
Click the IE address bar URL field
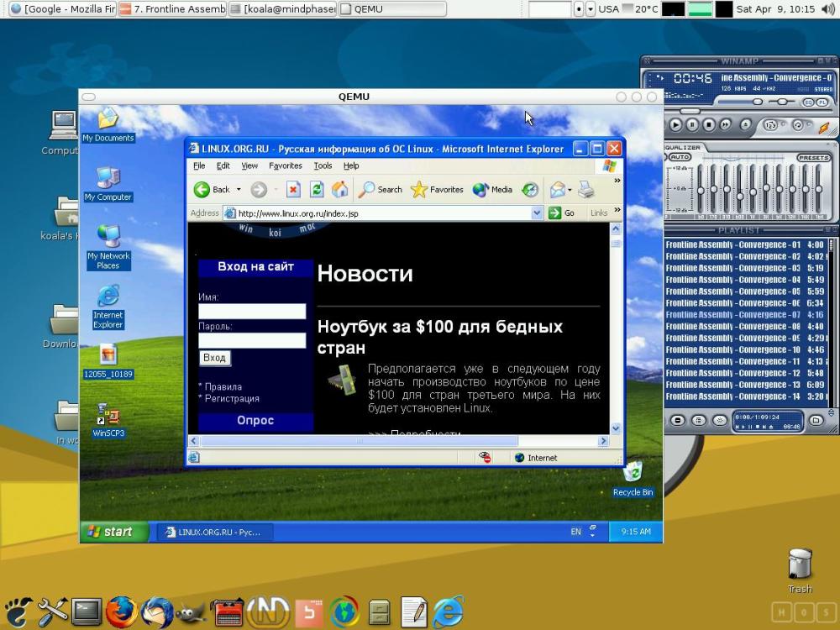pyautogui.click(x=384, y=213)
